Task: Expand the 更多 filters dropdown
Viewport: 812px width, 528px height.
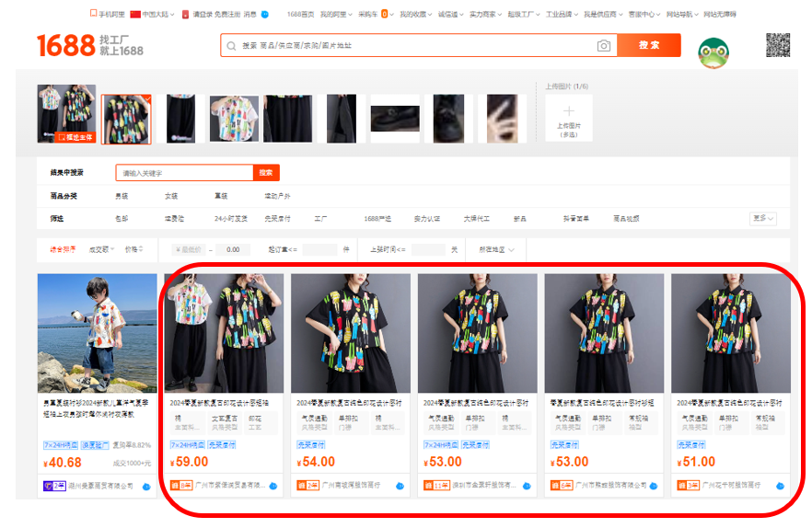Action: click(x=763, y=218)
